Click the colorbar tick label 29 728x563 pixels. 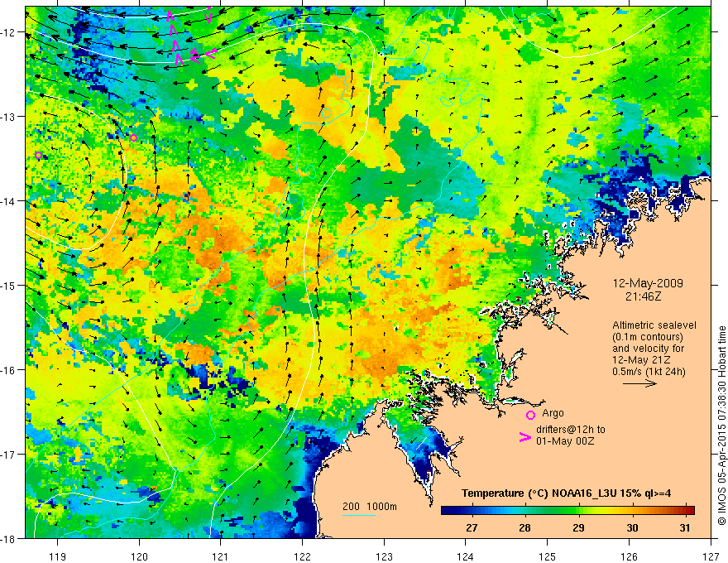pyautogui.click(x=578, y=527)
